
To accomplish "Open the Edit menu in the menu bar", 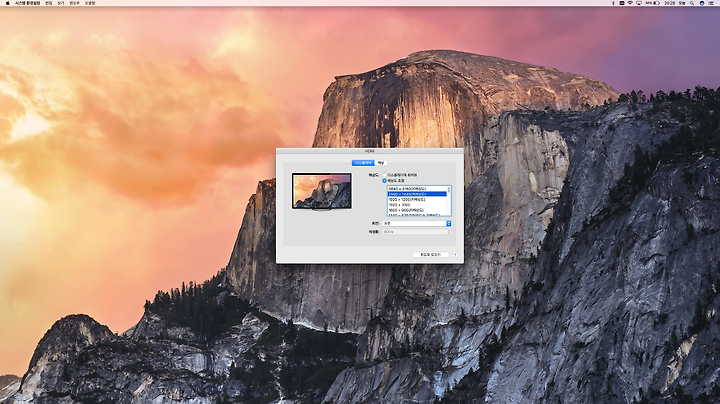I will click(x=48, y=3).
